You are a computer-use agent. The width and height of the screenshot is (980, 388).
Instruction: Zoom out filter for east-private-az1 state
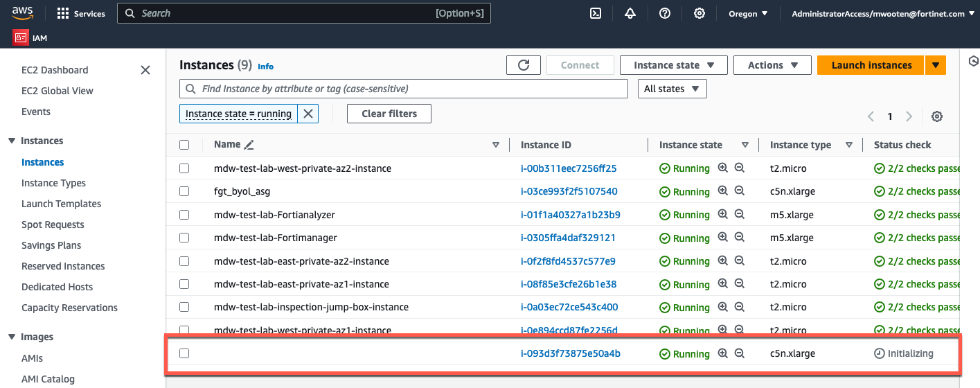pyautogui.click(x=739, y=283)
